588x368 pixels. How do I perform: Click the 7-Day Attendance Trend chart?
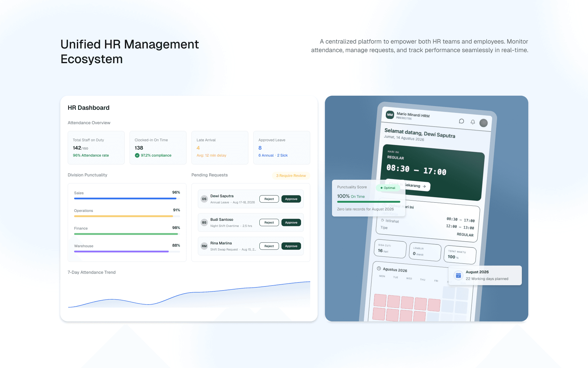[189, 294]
